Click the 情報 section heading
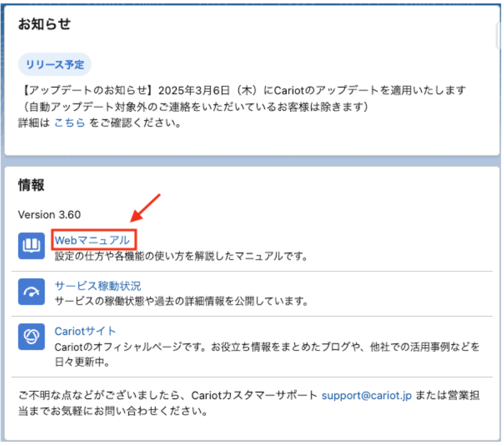 point(31,185)
